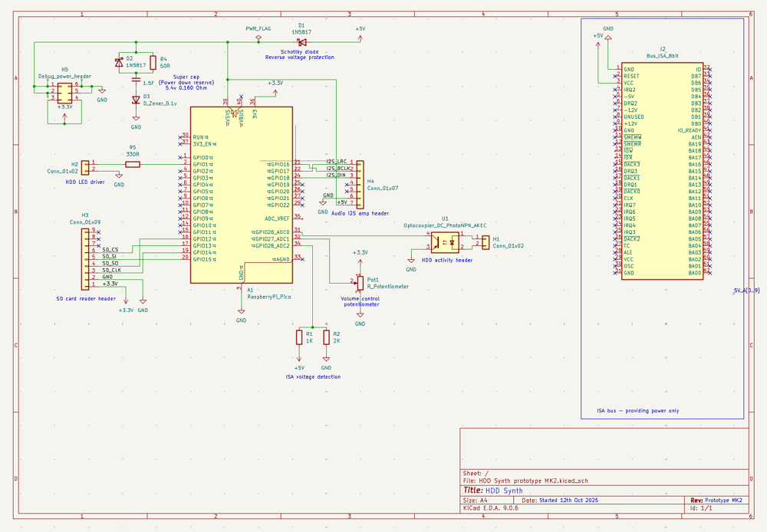The width and height of the screenshot is (767, 532).
Task: Select the R4 50R resistor symbol
Action: [x=153, y=63]
